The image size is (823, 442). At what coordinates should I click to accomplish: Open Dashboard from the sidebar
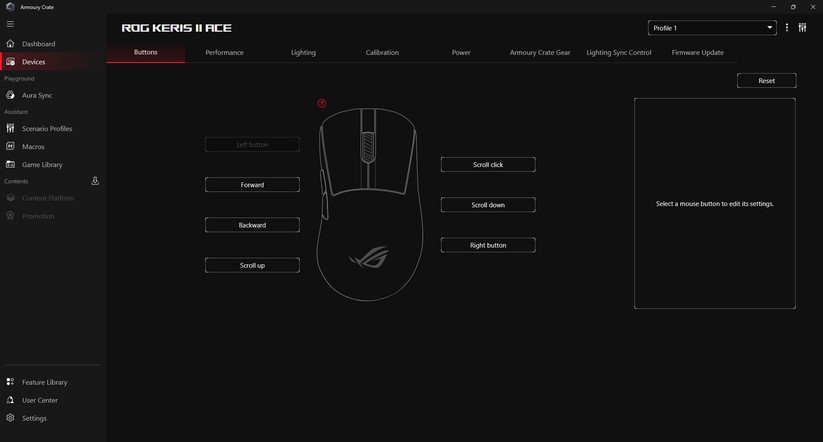pyautogui.click(x=52, y=44)
